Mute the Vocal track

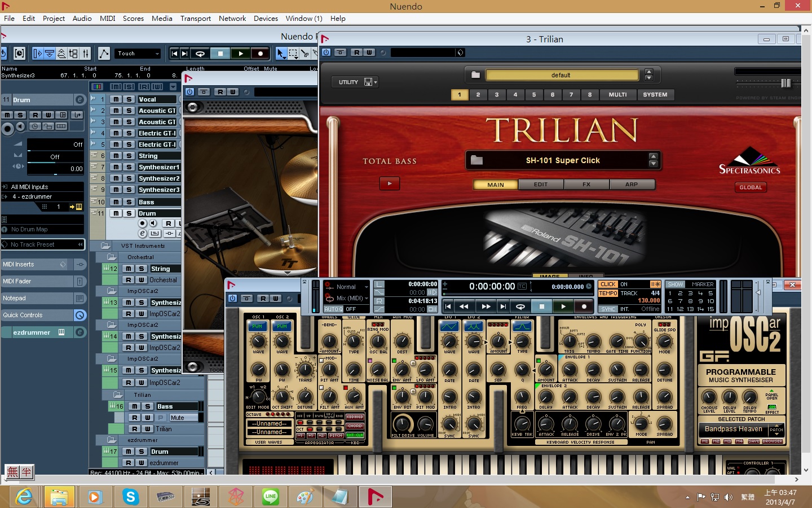coord(116,99)
